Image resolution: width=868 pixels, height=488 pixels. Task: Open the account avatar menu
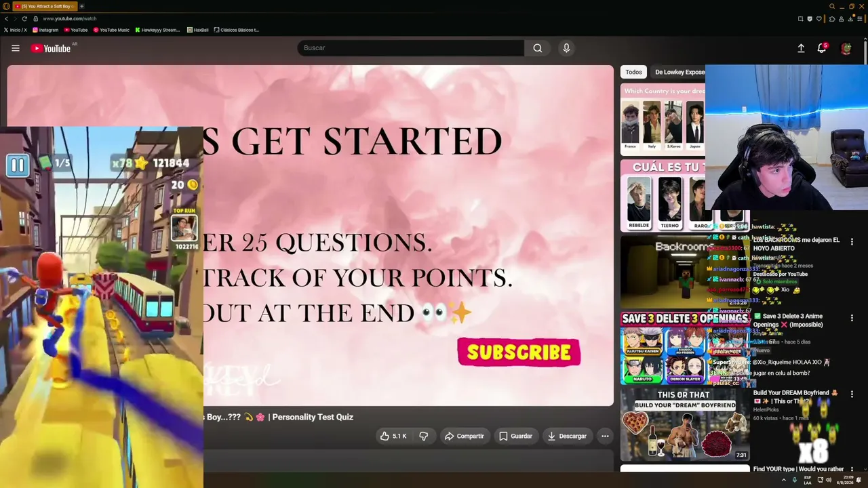(x=846, y=48)
